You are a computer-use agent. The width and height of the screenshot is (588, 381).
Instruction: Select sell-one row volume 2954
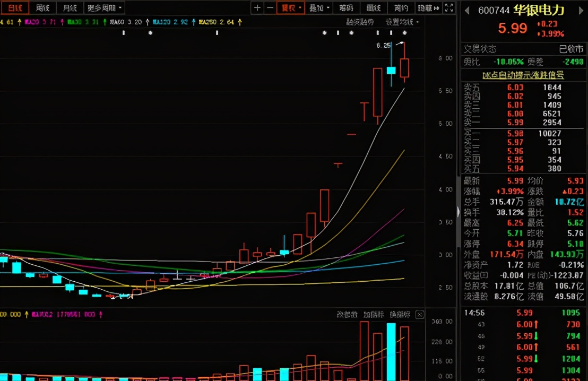pyautogui.click(x=551, y=122)
